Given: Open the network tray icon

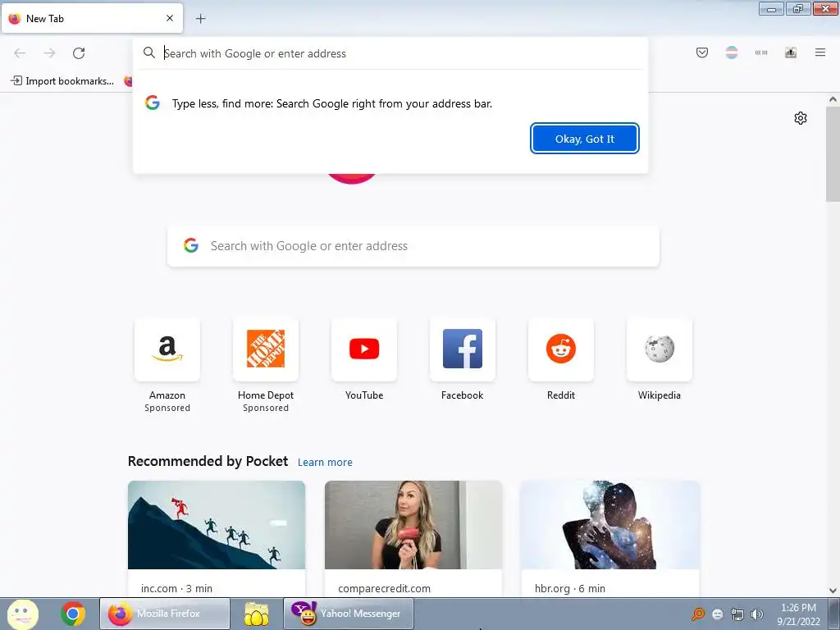Looking at the screenshot, I should pyautogui.click(x=737, y=614).
